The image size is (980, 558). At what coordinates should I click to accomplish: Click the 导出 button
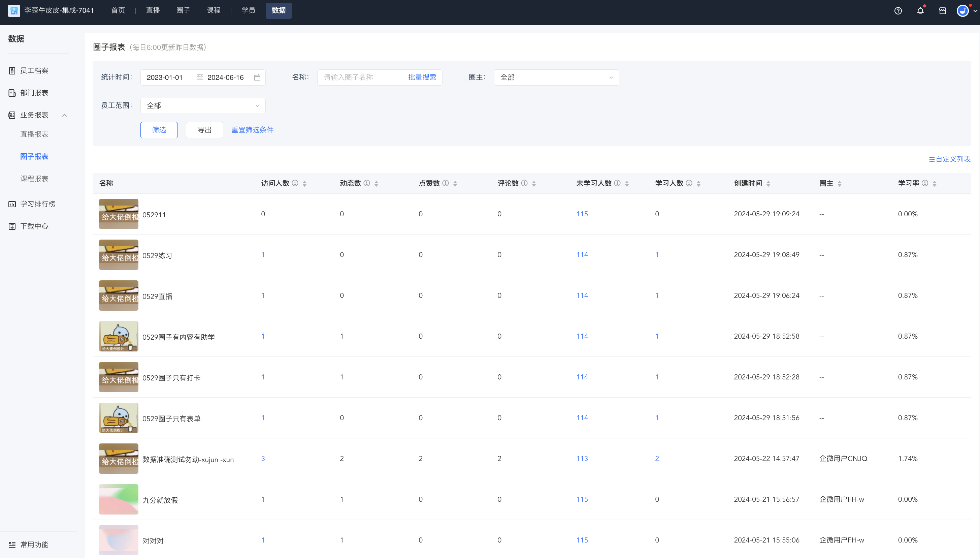coord(204,130)
